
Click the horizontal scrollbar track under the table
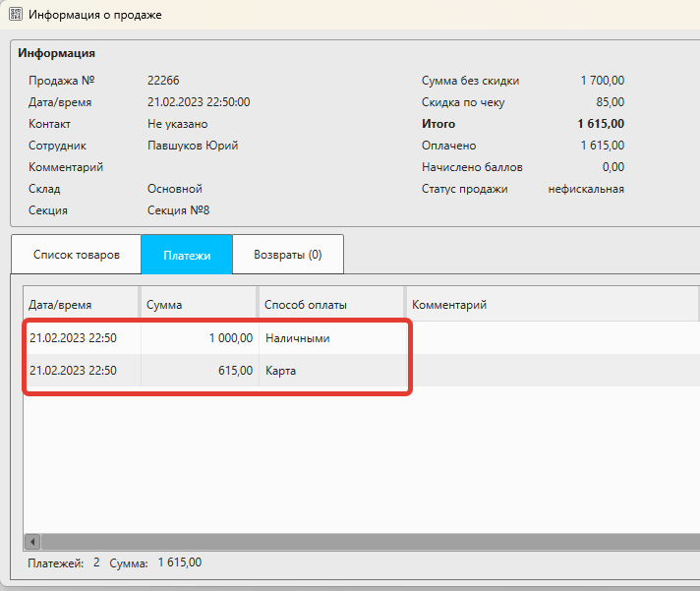click(x=364, y=542)
